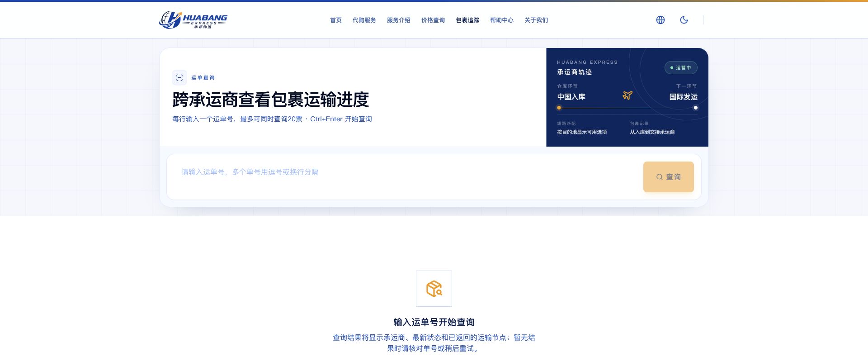Click the scan icon beside 运单查询
The height and width of the screenshot is (357, 868).
[x=179, y=78]
